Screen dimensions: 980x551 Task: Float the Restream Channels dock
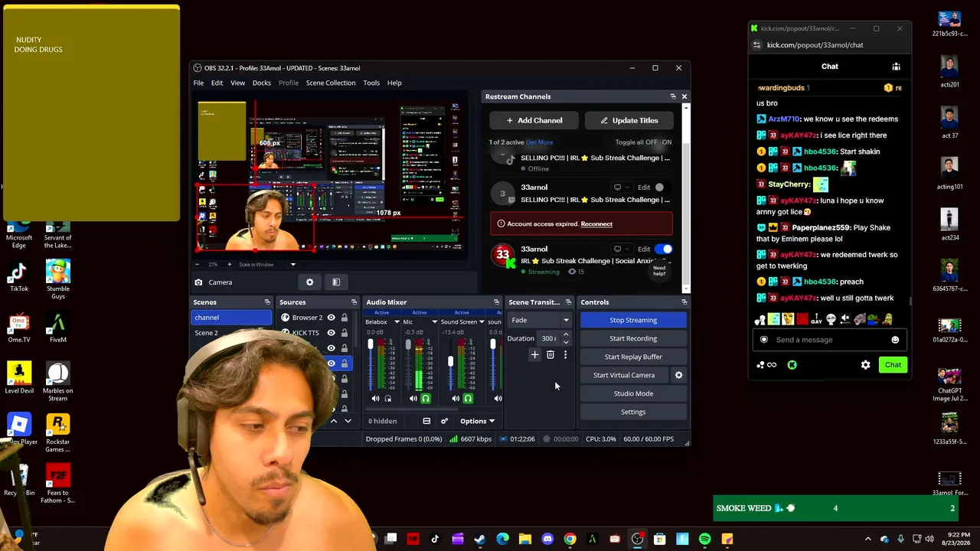point(673,96)
